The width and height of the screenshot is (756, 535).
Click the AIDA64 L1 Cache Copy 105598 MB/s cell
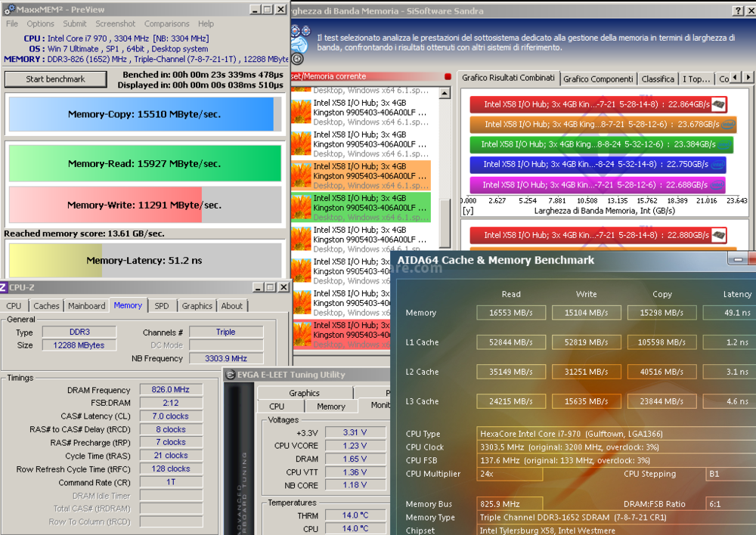point(661,342)
